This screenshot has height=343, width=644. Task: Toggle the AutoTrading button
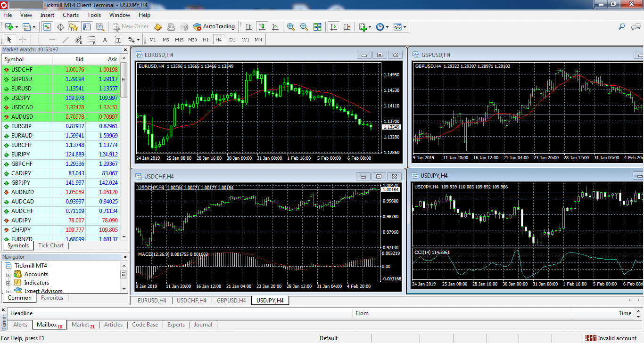214,27
